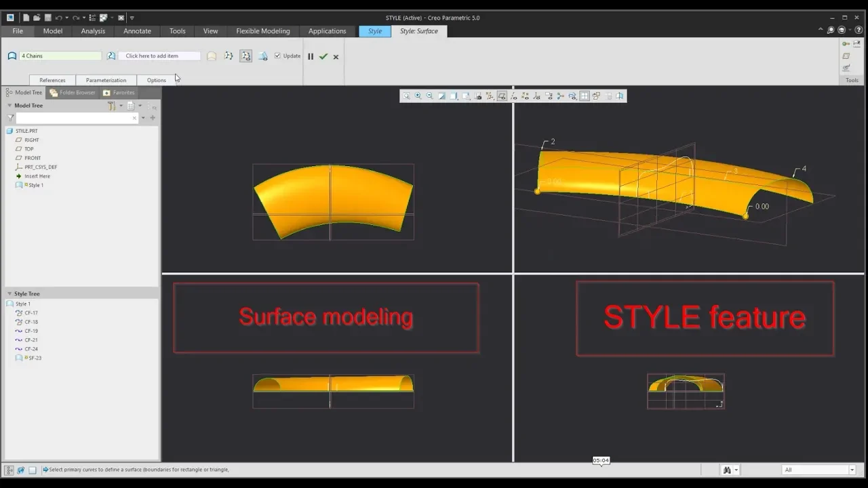The image size is (868, 488).
Task: Click the model tree search box
Action: (77, 118)
